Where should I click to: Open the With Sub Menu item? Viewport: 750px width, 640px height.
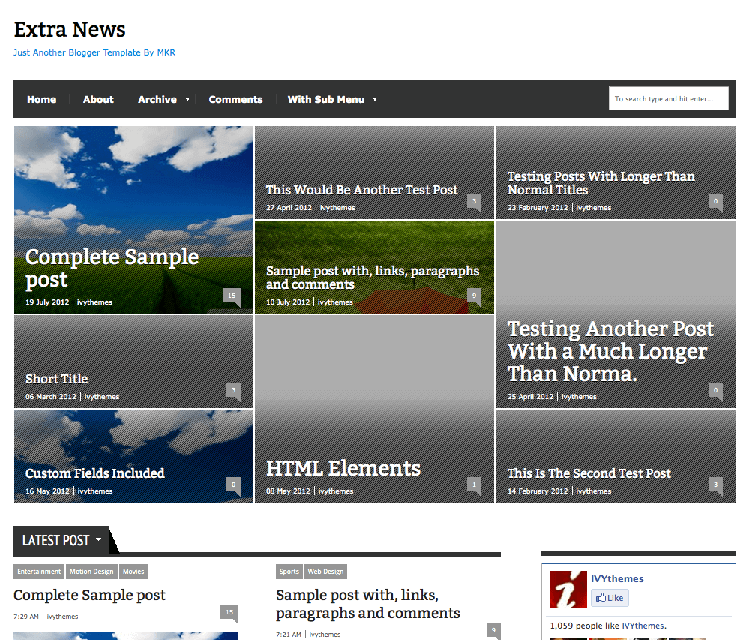click(x=326, y=99)
